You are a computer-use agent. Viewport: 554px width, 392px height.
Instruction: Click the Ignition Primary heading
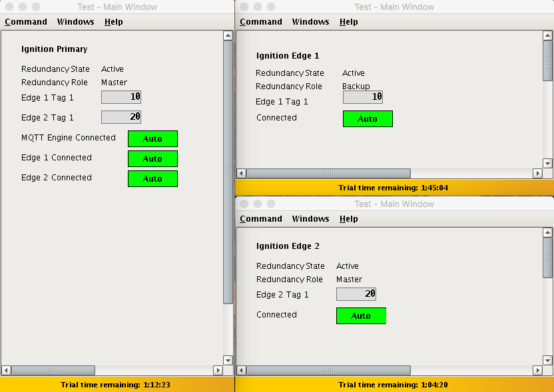tap(55, 49)
